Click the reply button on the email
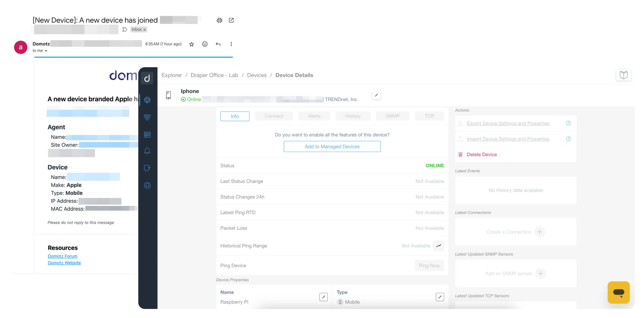Viewport: 644px width, 318px height. (x=218, y=44)
